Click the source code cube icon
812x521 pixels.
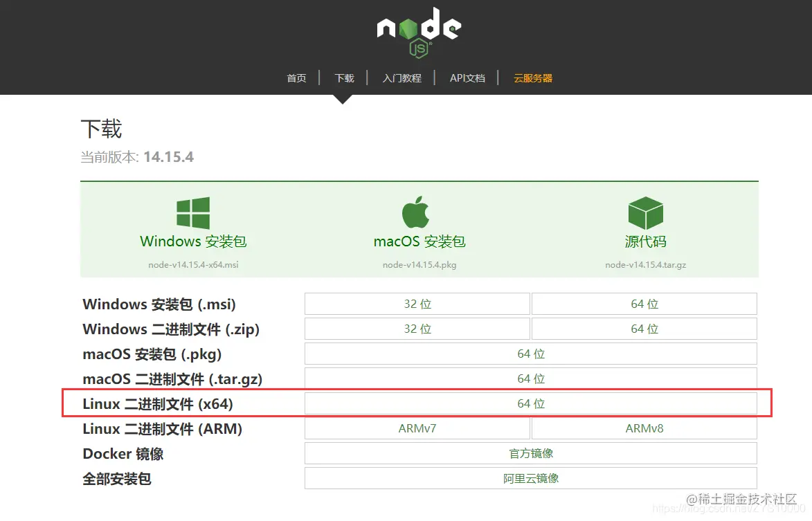click(x=645, y=212)
